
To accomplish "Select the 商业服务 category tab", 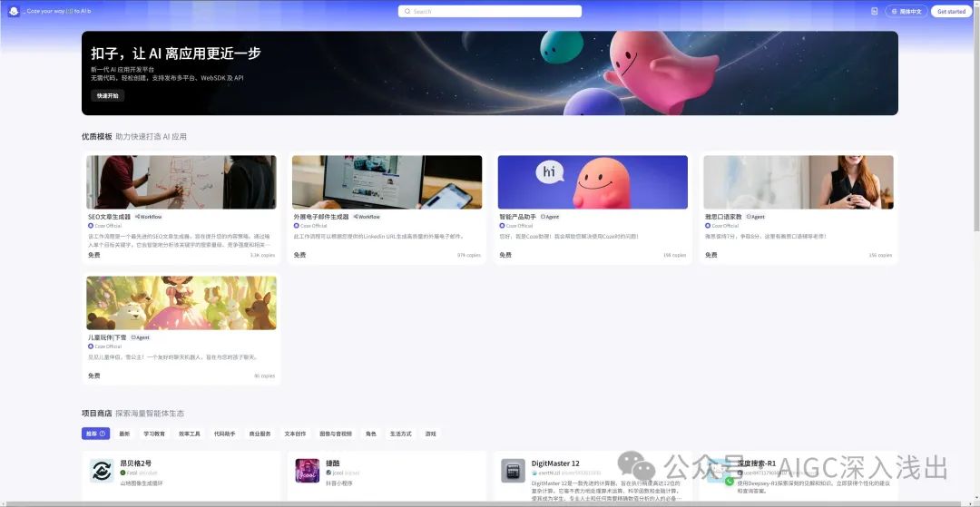I will point(260,434).
